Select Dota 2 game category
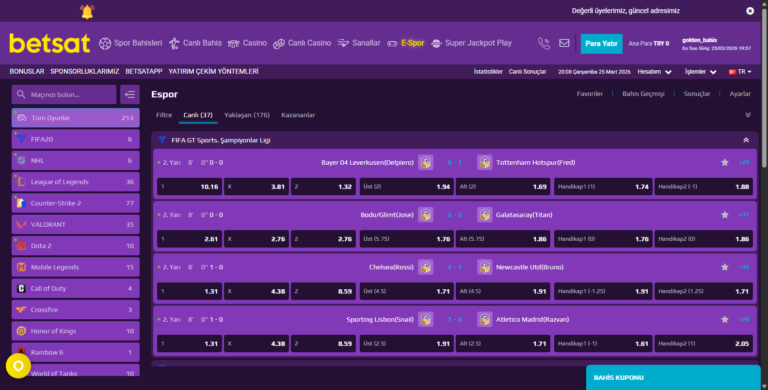768x390 pixels. (75, 245)
